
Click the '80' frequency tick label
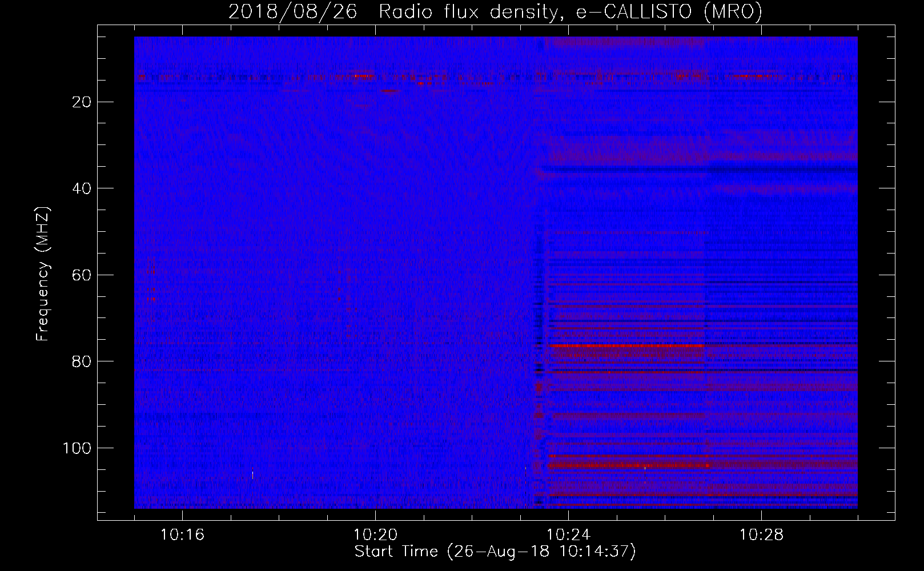pos(82,361)
